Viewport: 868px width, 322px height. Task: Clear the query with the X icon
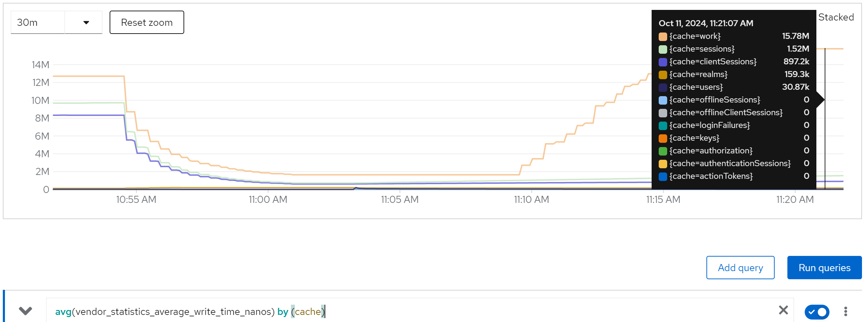[783, 310]
